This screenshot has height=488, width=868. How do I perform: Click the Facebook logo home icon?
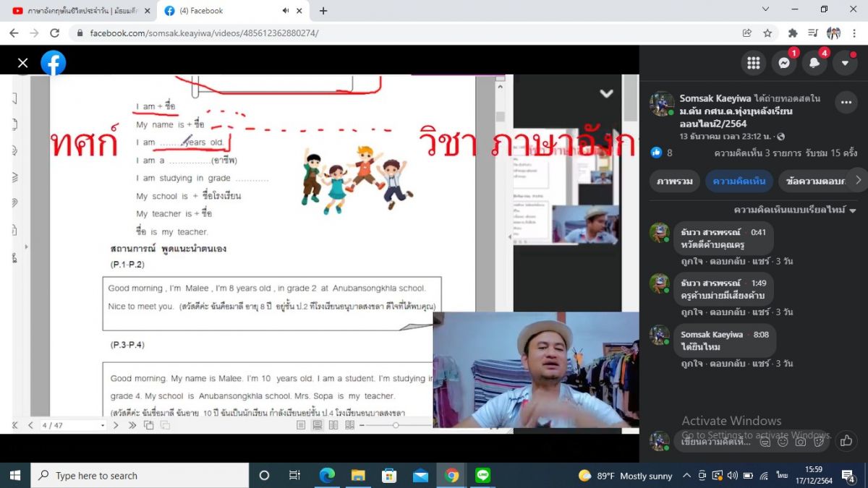(x=54, y=63)
